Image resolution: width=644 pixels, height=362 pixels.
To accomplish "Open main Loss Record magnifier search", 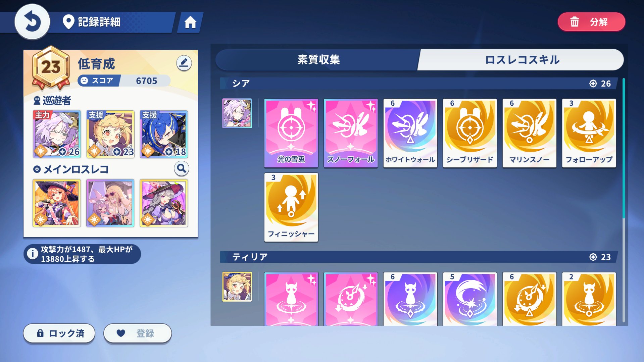I will pos(182,168).
